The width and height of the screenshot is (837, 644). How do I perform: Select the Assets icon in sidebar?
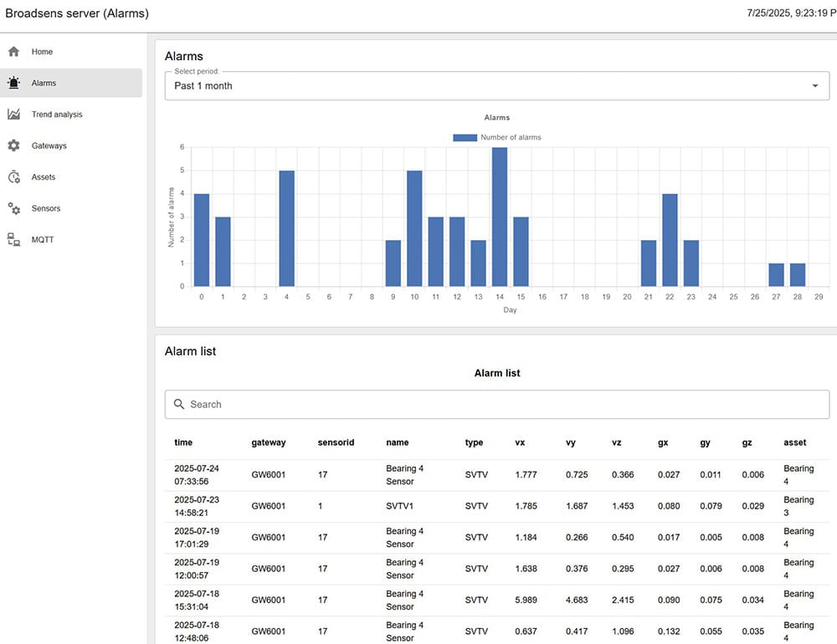click(x=13, y=177)
